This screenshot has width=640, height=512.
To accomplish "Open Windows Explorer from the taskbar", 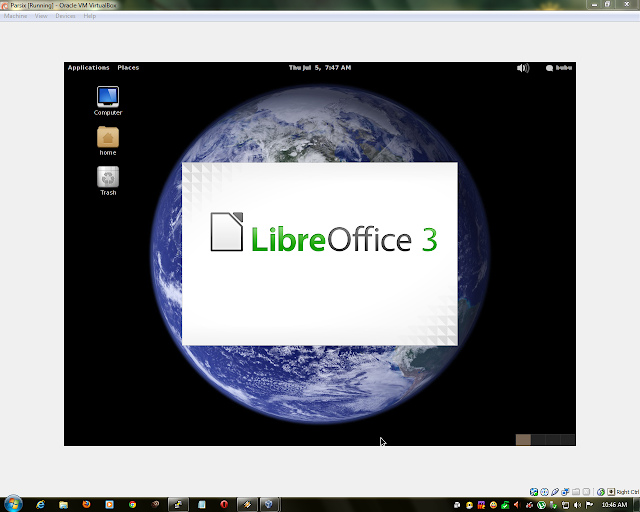I will pos(63,505).
